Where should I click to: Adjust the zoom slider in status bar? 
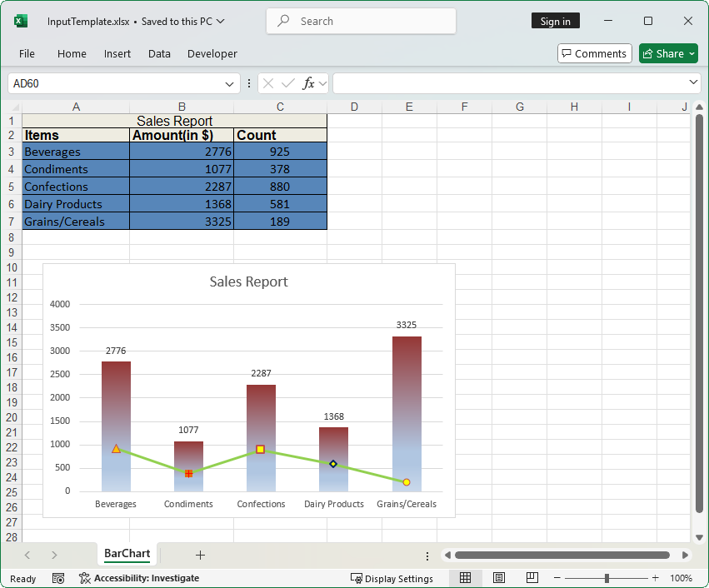[606, 577]
